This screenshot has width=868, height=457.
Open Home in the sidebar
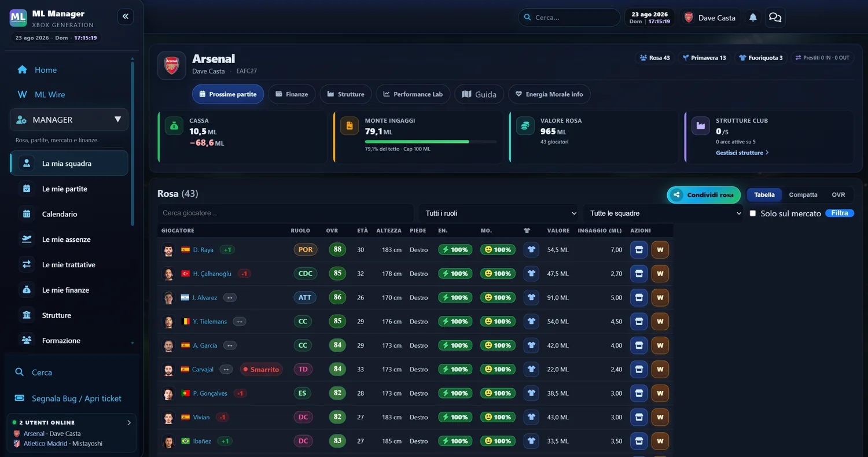pyautogui.click(x=69, y=70)
